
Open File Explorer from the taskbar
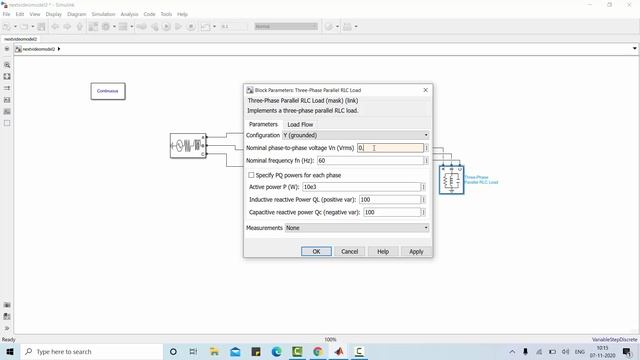tap(214, 351)
